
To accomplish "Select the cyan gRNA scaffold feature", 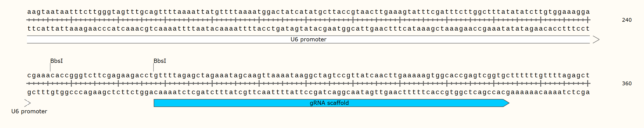I will coord(331,103).
